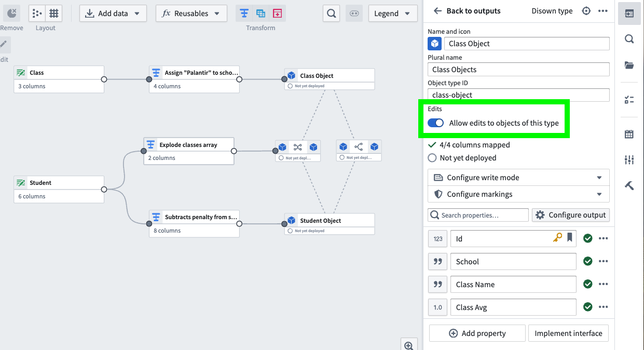
Task: Open the sliders settings icon in right sidebar
Action: [x=629, y=160]
